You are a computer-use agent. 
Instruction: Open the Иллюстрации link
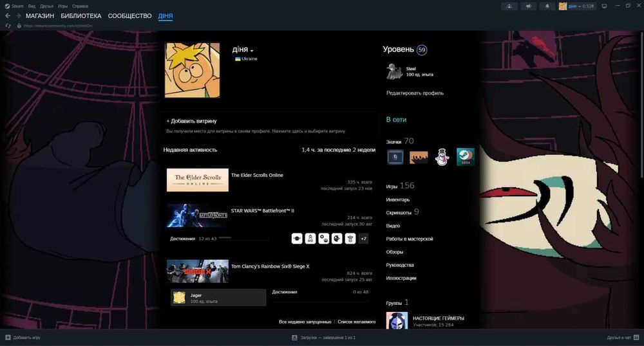401,278
